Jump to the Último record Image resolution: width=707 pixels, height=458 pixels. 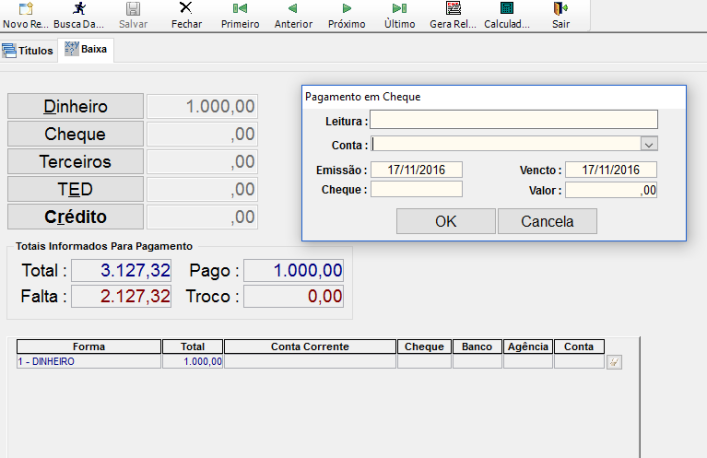click(400, 9)
